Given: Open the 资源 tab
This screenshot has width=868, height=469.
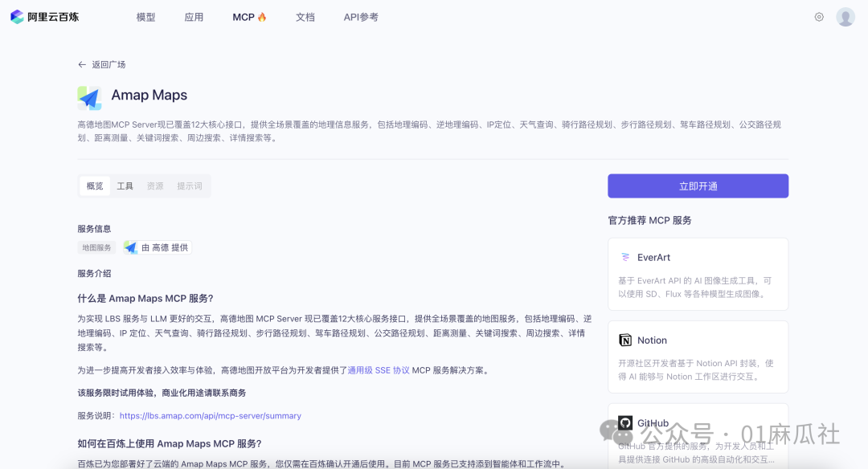Looking at the screenshot, I should pyautogui.click(x=155, y=186).
